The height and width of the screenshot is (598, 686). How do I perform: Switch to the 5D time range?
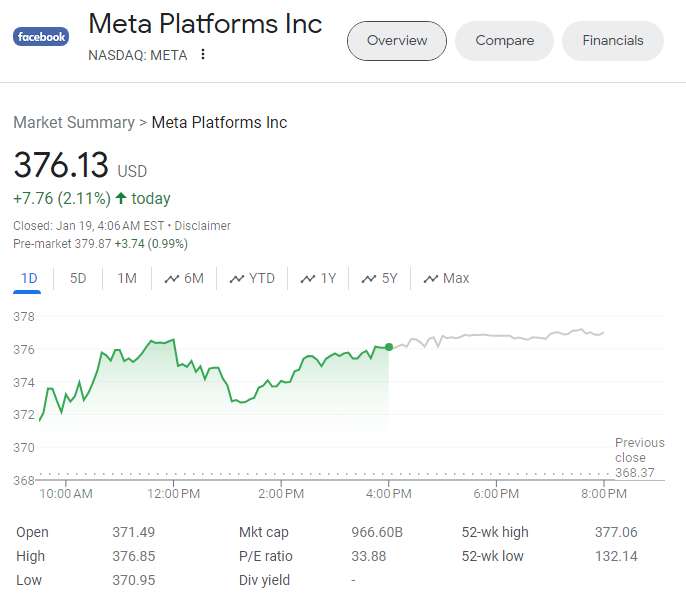pos(78,278)
